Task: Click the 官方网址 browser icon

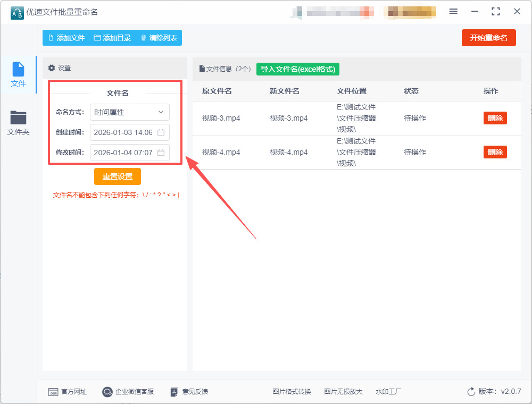Action: 53,392
